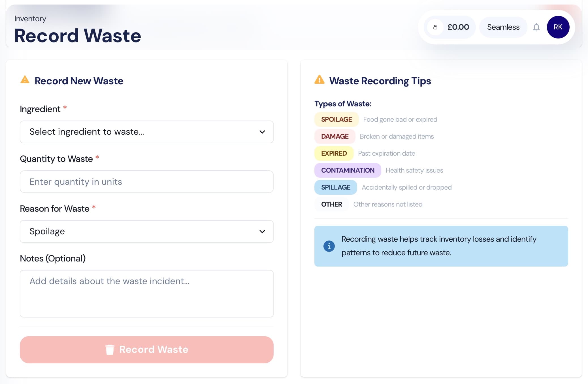Click the Seamless pill button
The width and height of the screenshot is (588, 384).
pos(503,27)
